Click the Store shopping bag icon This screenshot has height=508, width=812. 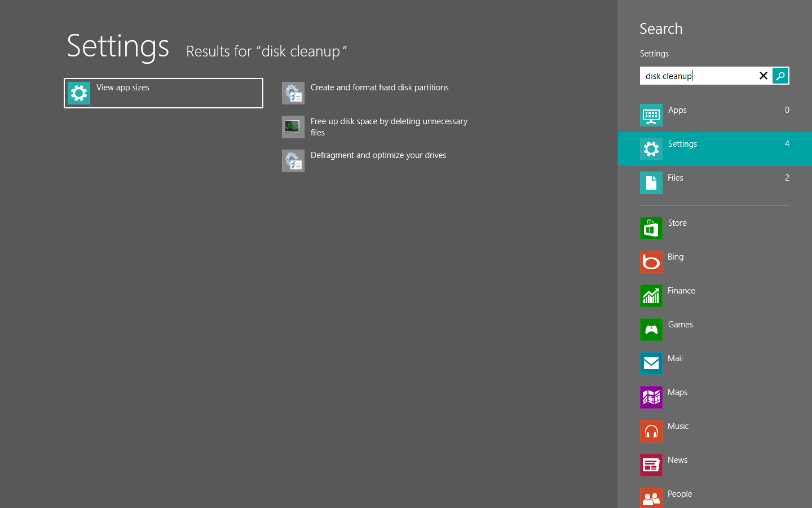coord(651,228)
